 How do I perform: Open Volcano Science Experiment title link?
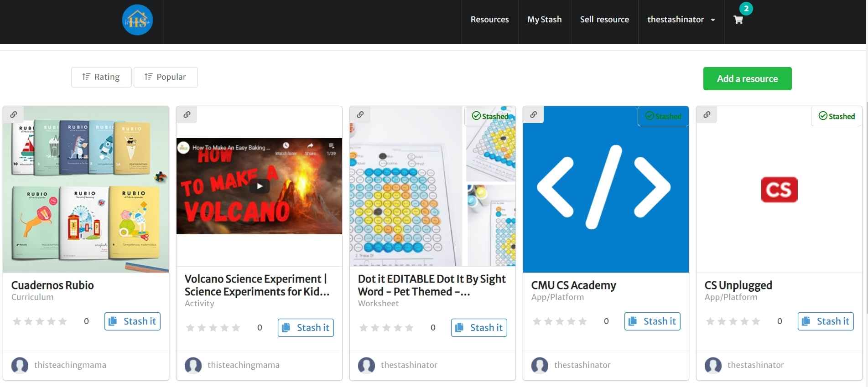coord(257,285)
